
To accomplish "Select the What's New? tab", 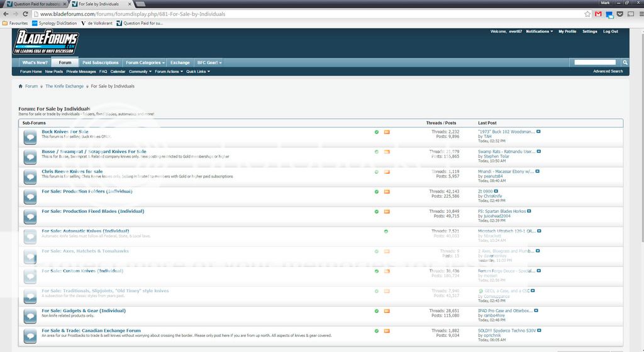I will [x=35, y=62].
